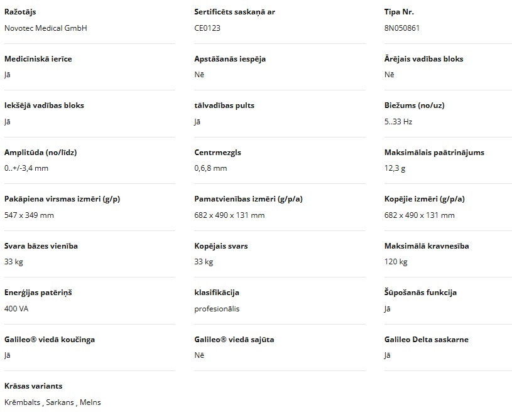Image resolution: width=512 pixels, height=420 pixels.
Task: Click the Kopējie izmēri (g/p/a) heading
Action: point(424,199)
